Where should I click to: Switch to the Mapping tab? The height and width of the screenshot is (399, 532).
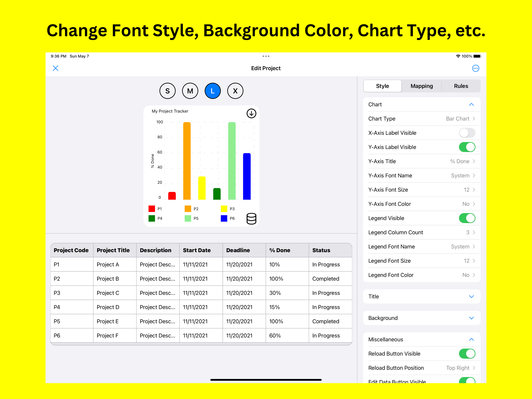pyautogui.click(x=422, y=86)
